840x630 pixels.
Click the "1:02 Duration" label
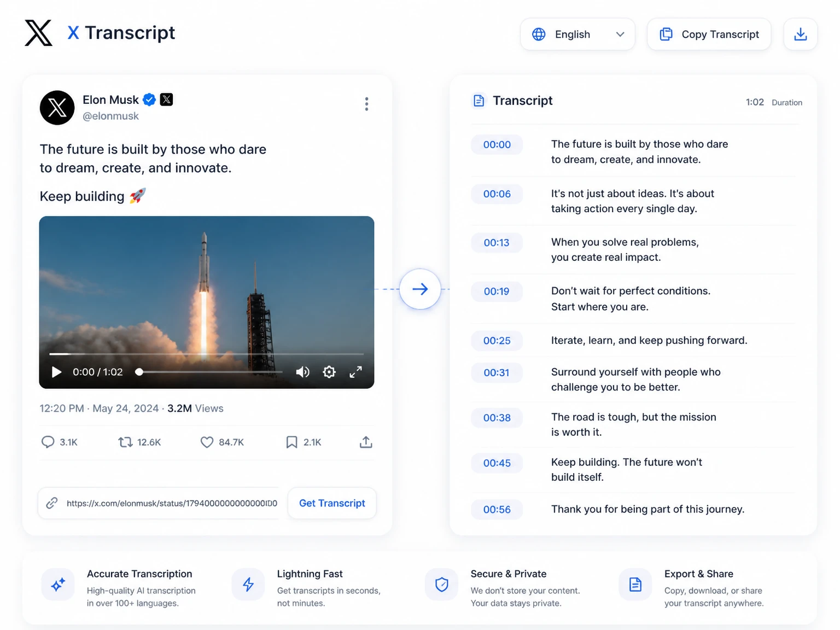(774, 102)
